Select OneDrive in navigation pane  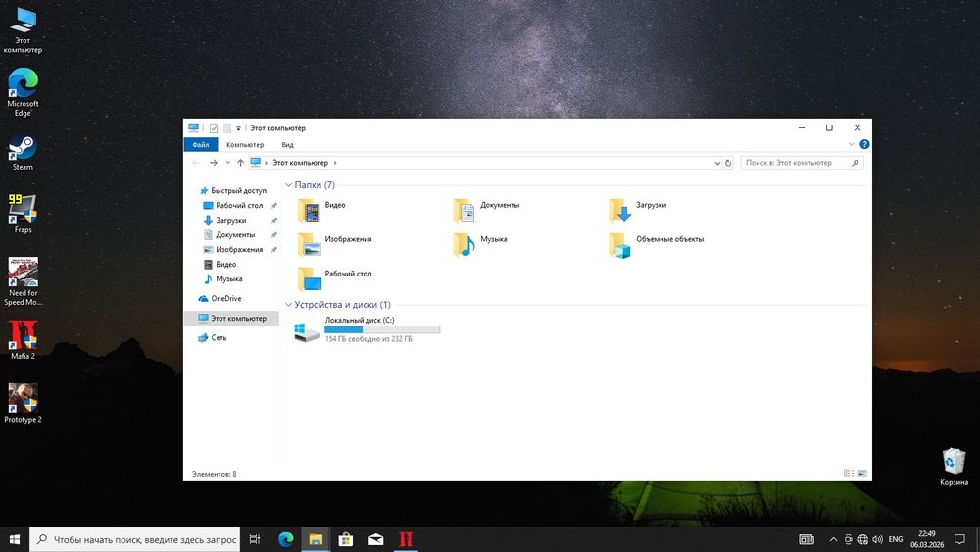tap(220, 299)
